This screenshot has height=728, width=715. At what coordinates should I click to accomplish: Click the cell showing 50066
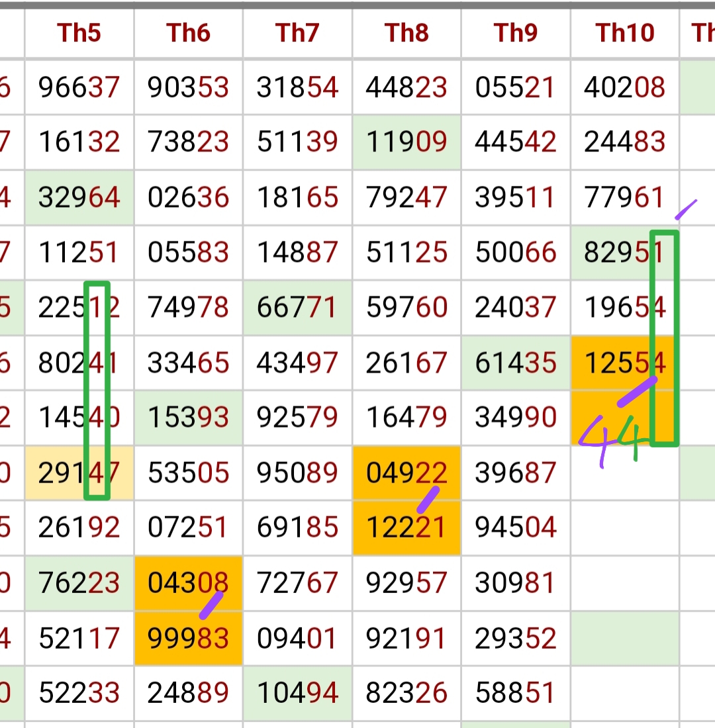pos(516,253)
